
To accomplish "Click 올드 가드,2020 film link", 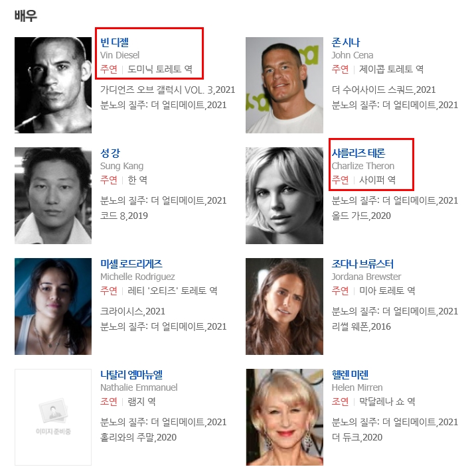I will tap(361, 216).
